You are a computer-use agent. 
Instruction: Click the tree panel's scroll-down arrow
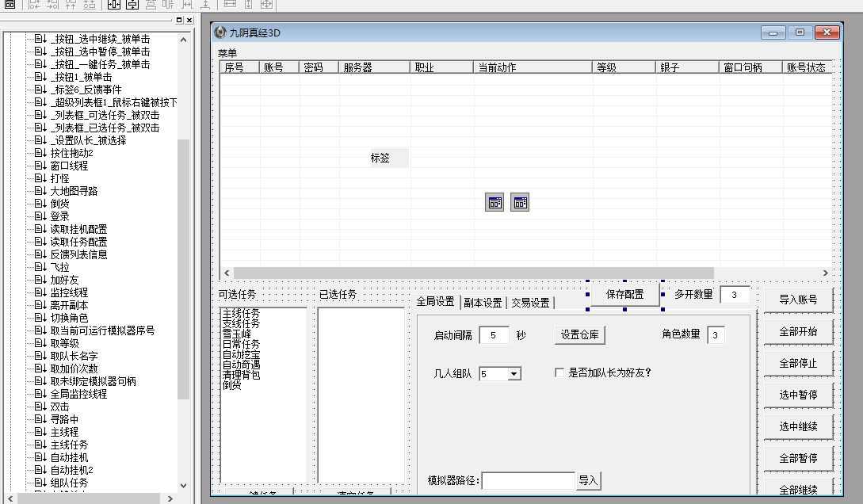pos(184,485)
